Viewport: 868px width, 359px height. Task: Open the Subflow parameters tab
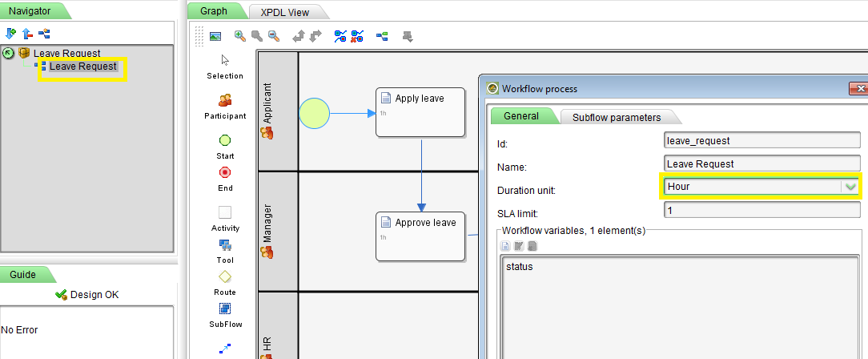tap(616, 117)
